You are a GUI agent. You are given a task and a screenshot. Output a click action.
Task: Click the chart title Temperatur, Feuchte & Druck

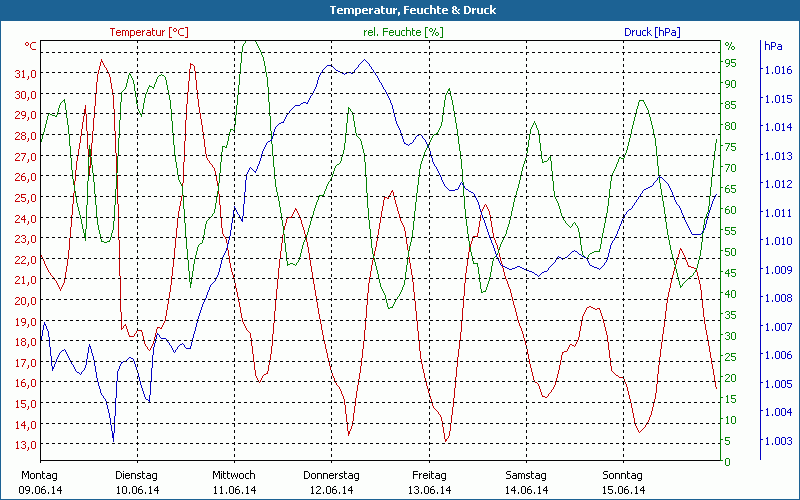(x=399, y=10)
